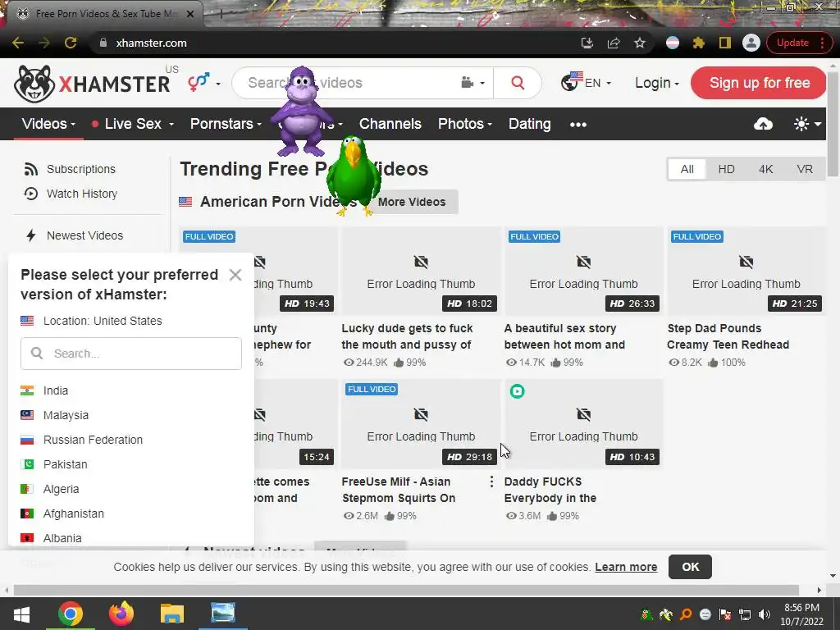Click Learn more in the cookie notice

click(626, 567)
